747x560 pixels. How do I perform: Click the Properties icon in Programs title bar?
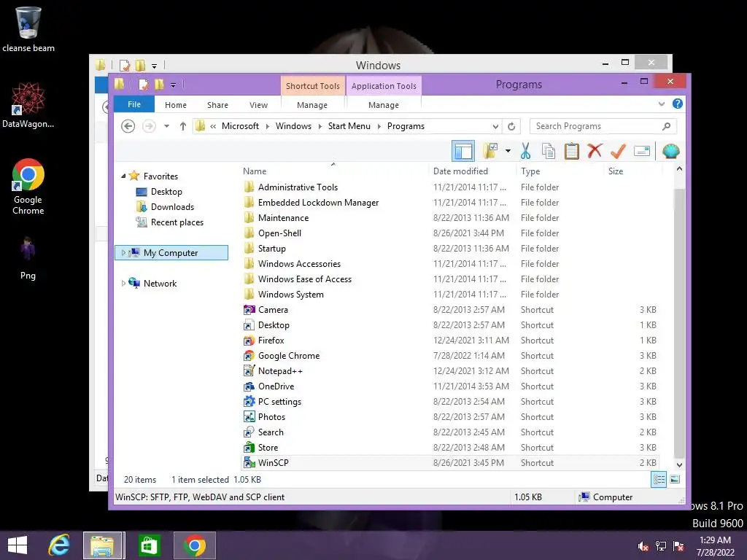pyautogui.click(x=143, y=85)
